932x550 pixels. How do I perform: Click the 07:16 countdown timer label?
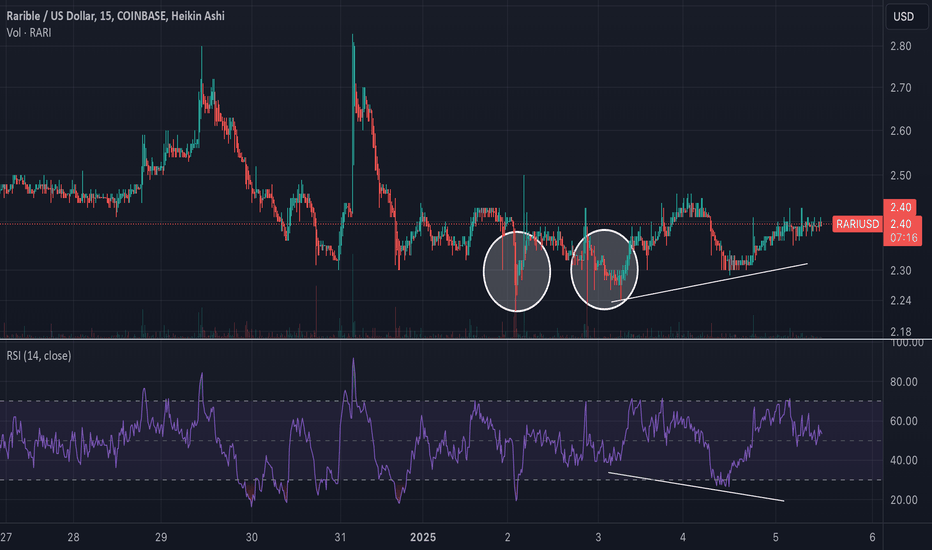click(x=903, y=238)
